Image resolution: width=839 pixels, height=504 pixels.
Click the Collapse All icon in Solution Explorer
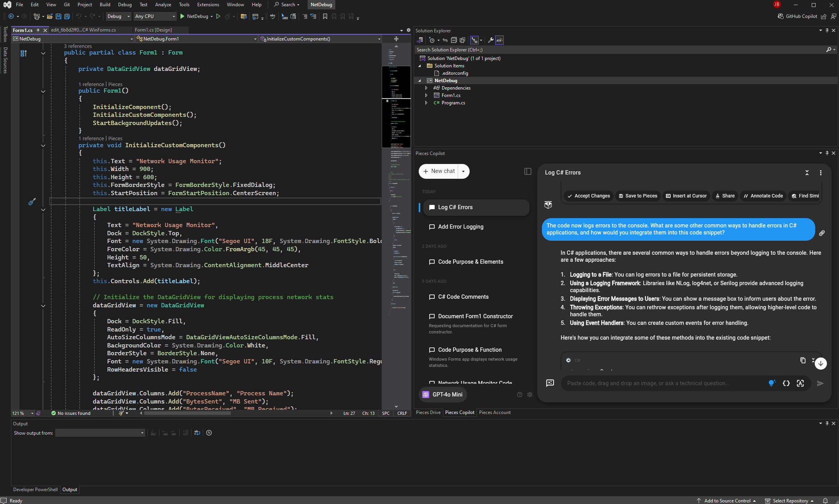[454, 40]
